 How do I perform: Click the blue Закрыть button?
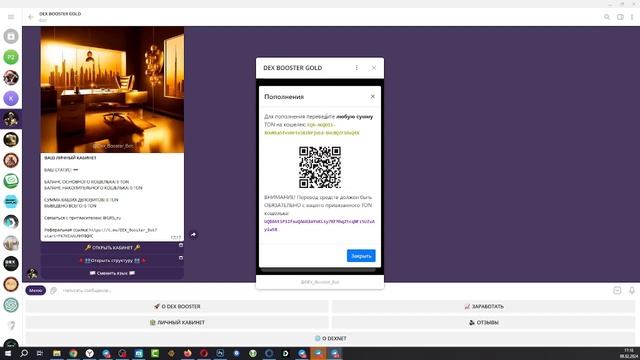361,256
